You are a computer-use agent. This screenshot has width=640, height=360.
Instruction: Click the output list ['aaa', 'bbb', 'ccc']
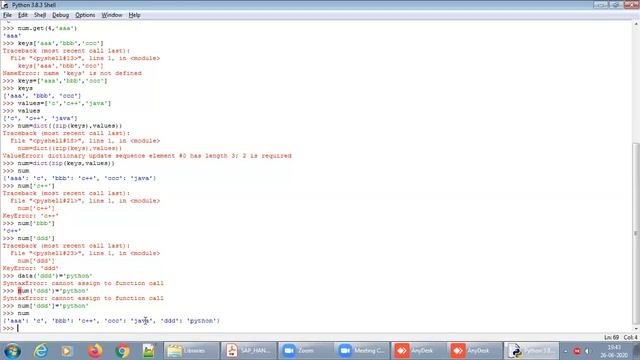[x=42, y=96]
